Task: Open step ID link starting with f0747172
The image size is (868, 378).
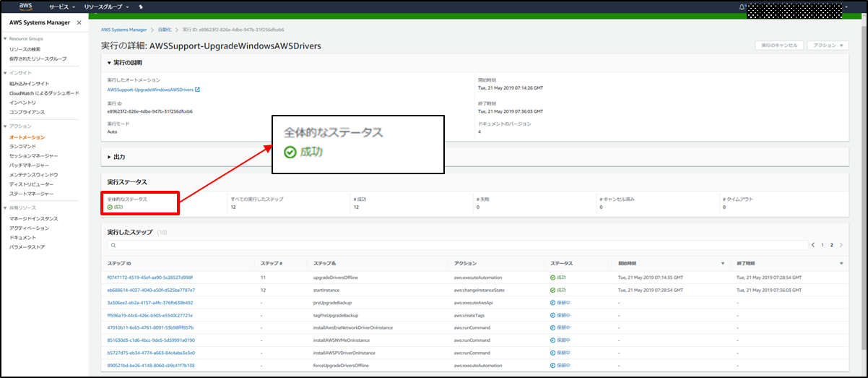Action: [x=149, y=278]
